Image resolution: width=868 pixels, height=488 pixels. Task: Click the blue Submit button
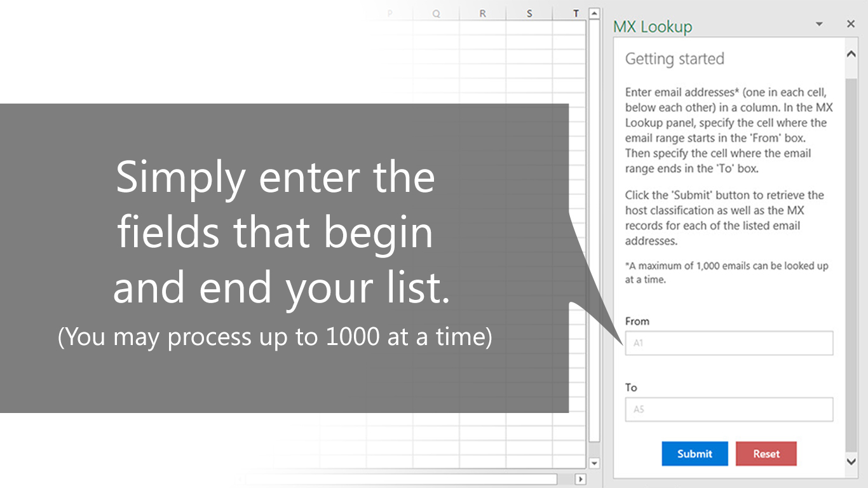(695, 454)
